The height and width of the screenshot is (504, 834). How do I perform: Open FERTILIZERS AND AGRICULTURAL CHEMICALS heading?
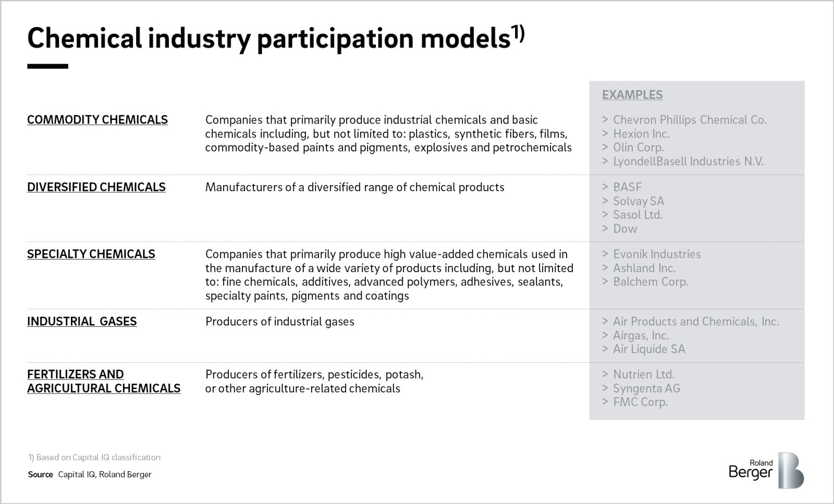click(104, 382)
